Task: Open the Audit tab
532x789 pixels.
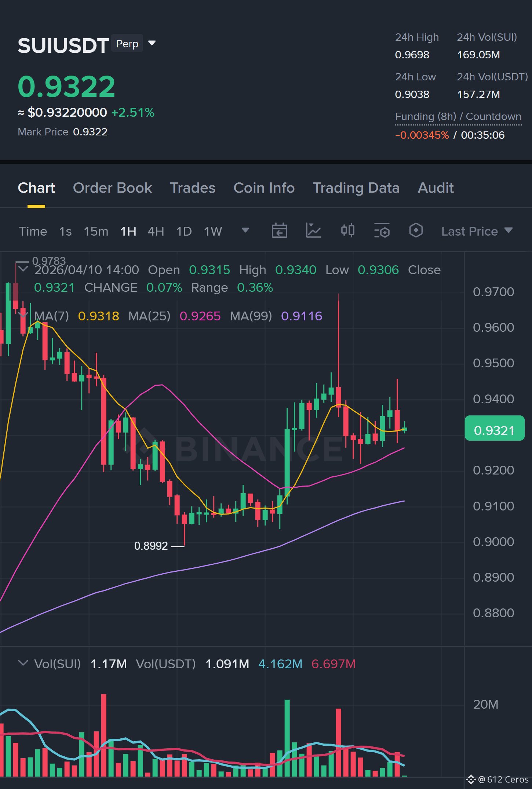Action: (x=436, y=188)
